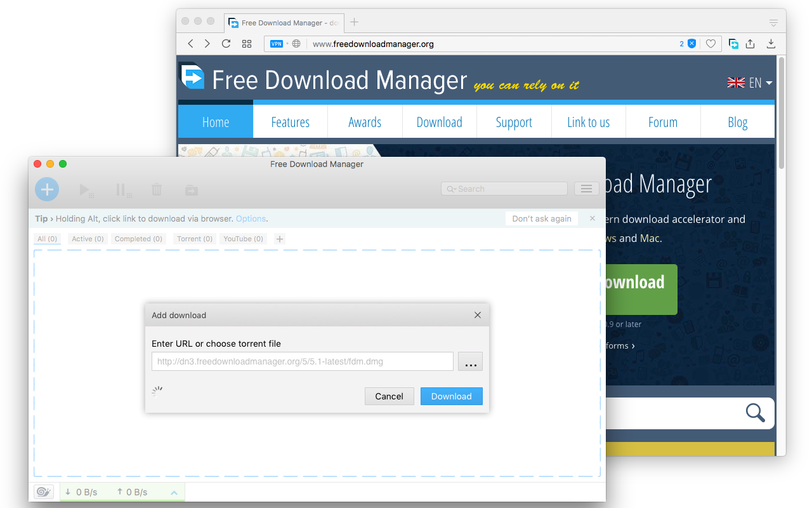Viewport: 812px width, 508px height.
Task: Click the VPN badge in the address bar
Action: tap(276, 43)
